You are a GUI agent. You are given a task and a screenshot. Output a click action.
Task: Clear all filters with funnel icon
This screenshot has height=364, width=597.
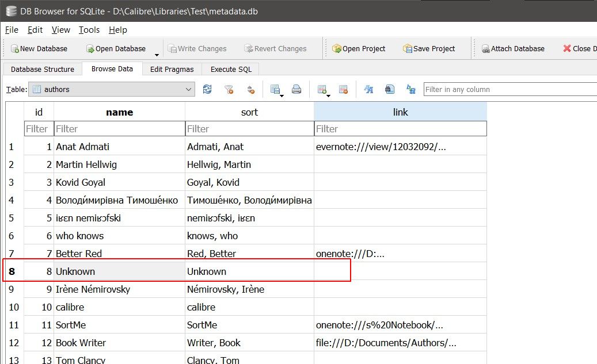click(229, 89)
